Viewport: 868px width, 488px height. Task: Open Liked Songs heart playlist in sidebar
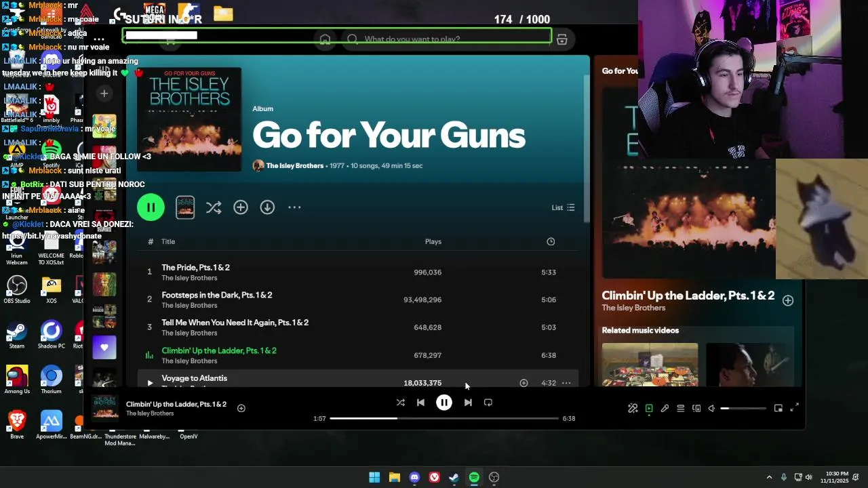(104, 347)
